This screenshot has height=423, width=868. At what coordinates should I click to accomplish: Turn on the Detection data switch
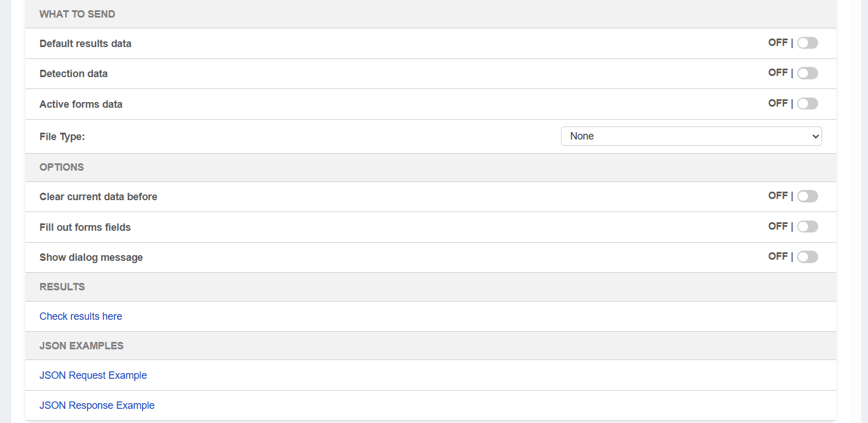pyautogui.click(x=807, y=73)
